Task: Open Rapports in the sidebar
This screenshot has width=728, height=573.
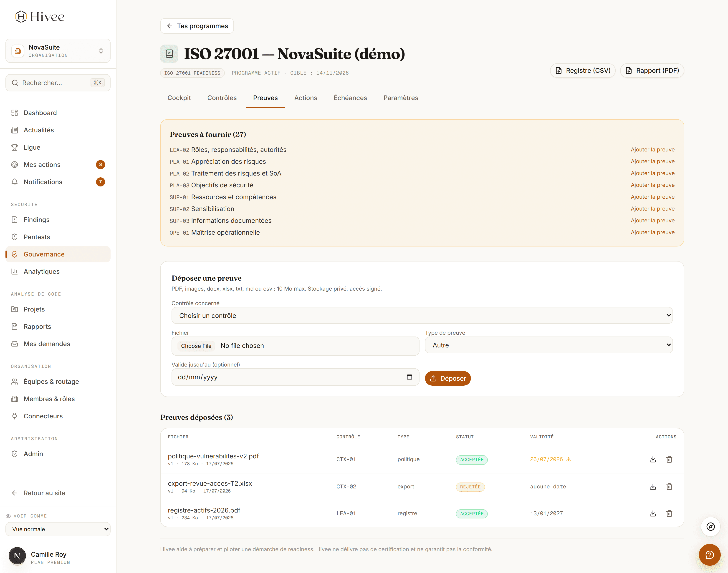Action: click(x=58, y=327)
